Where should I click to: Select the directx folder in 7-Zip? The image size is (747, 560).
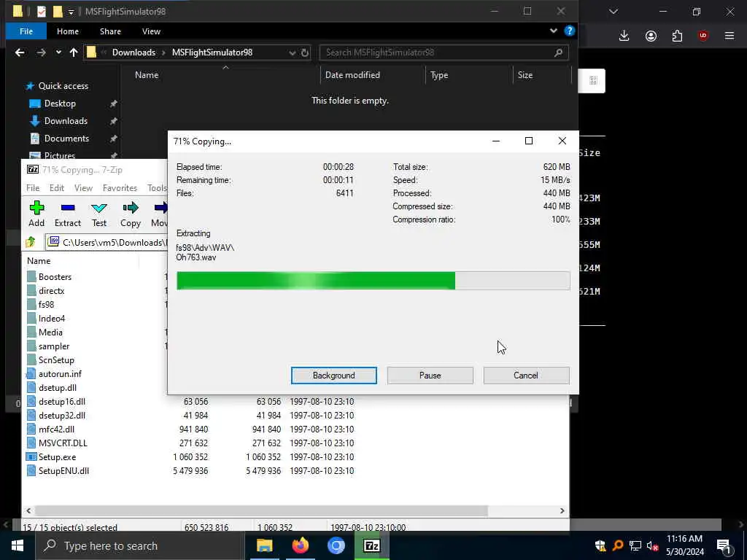[x=51, y=291]
